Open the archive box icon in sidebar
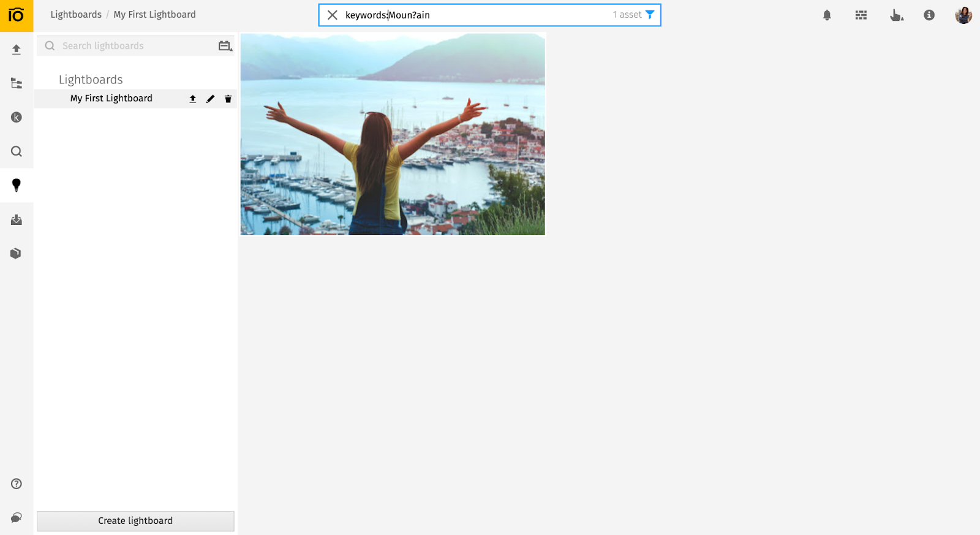The height and width of the screenshot is (535, 980). [17, 253]
